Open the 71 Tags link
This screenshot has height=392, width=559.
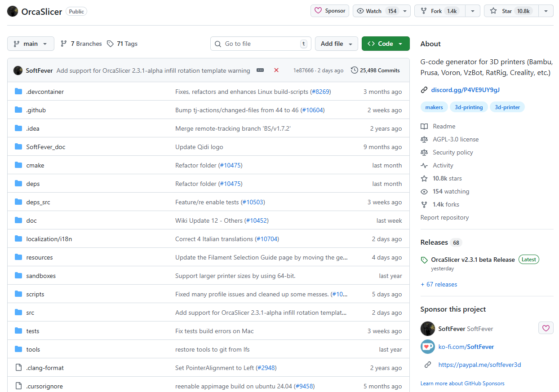(122, 44)
